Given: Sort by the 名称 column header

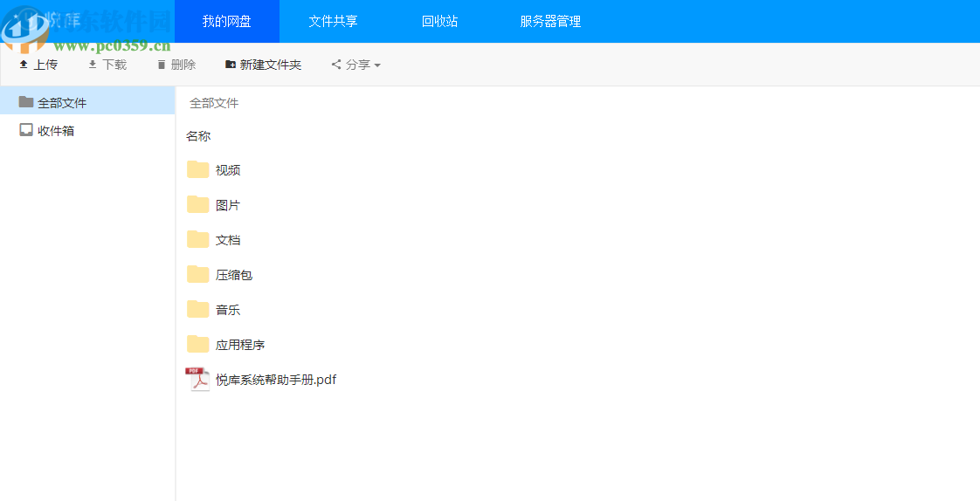Looking at the screenshot, I should [198, 136].
